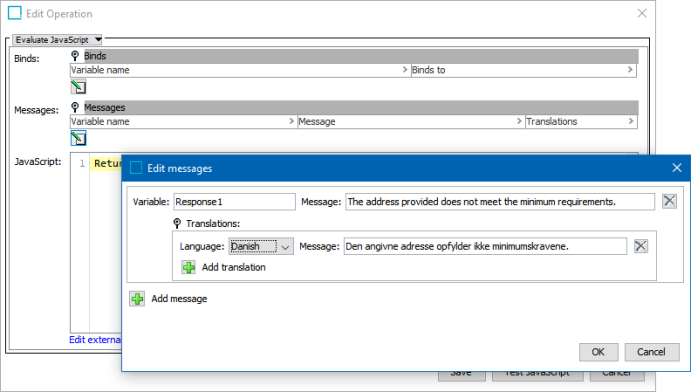Image resolution: width=691 pixels, height=392 pixels.
Task: Click the Variable field containing Response1
Action: click(234, 202)
